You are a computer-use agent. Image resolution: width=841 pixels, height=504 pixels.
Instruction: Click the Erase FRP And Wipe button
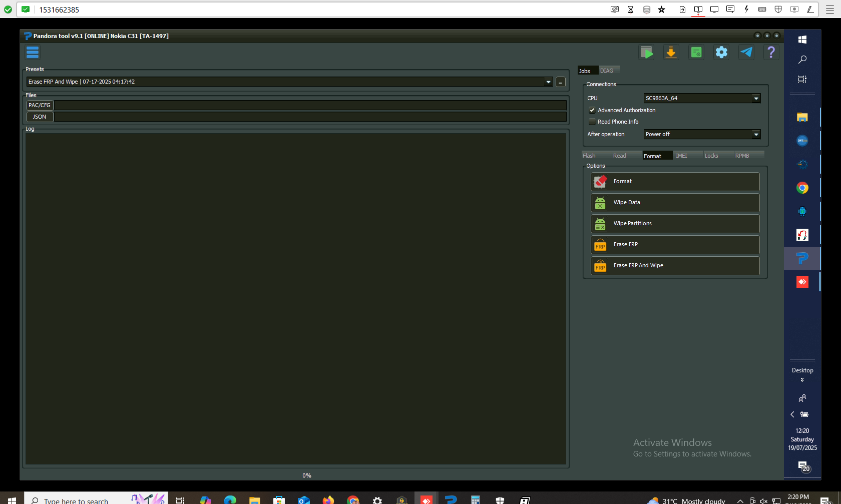[x=675, y=266]
